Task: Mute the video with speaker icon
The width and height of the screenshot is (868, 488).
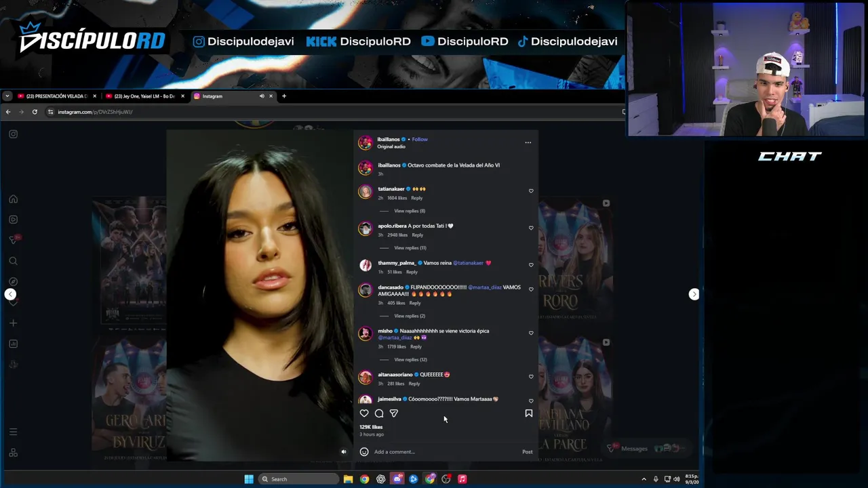Action: pos(344,452)
